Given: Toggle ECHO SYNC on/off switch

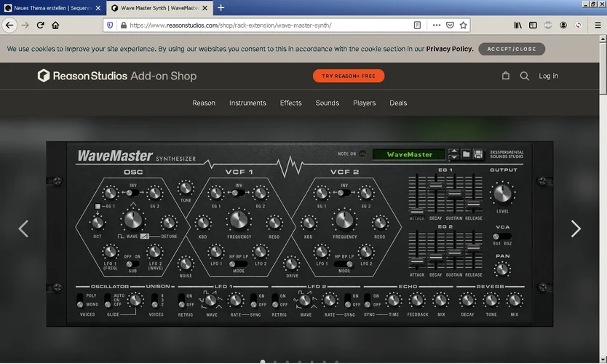Looking at the screenshot, I should pos(368,300).
